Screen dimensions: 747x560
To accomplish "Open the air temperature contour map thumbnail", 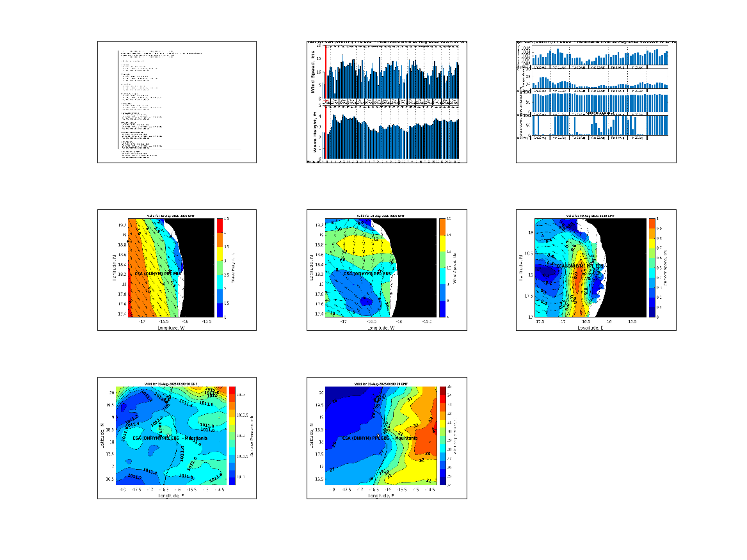I will (387, 438).
